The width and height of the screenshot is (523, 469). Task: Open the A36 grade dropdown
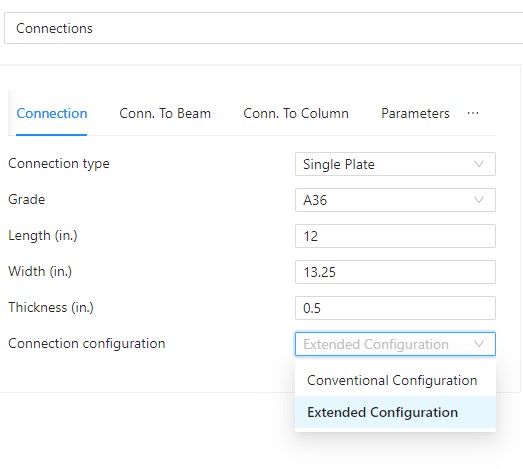[395, 200]
